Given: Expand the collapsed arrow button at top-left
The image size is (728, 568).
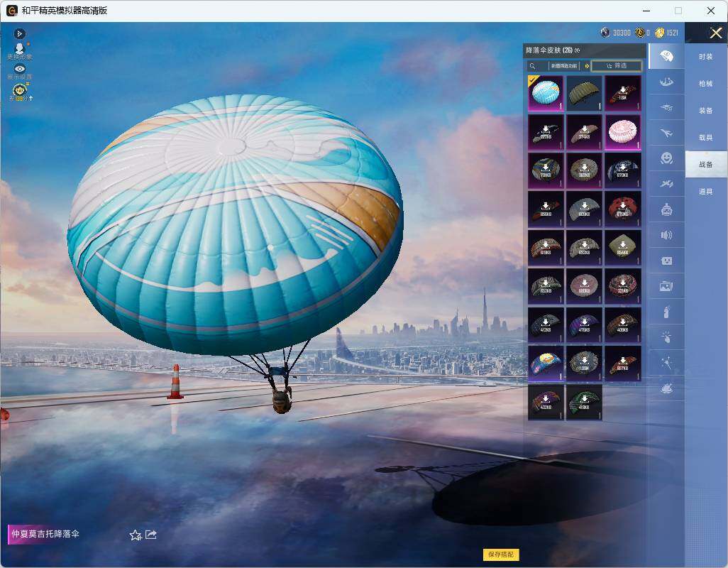Looking at the screenshot, I should pyautogui.click(x=19, y=33).
